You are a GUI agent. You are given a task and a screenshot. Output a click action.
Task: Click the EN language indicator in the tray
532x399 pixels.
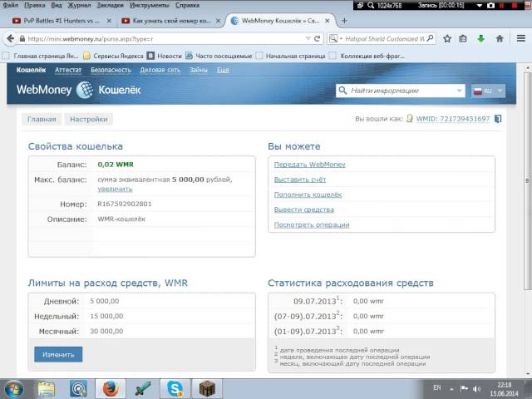tap(437, 387)
